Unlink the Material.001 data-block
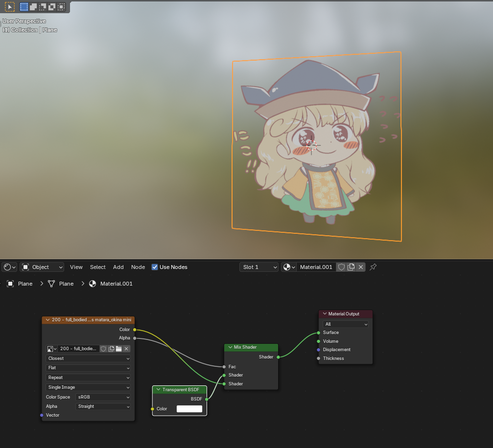The height and width of the screenshot is (448, 493). (361, 267)
